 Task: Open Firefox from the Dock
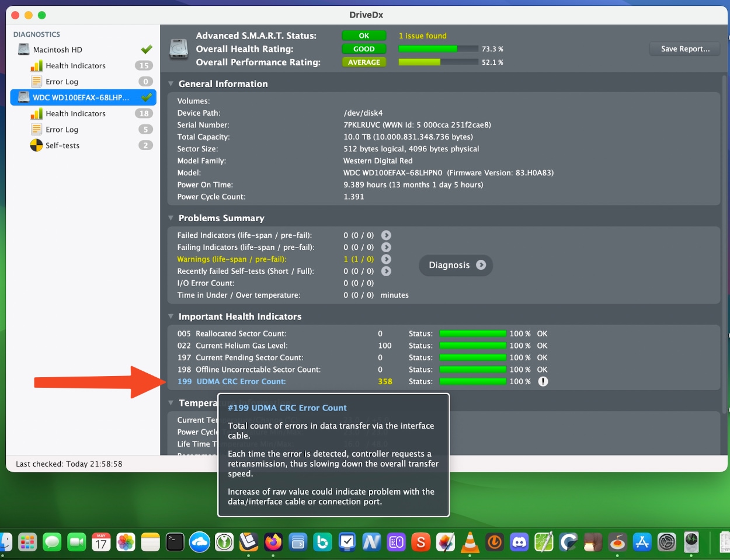pos(273,542)
